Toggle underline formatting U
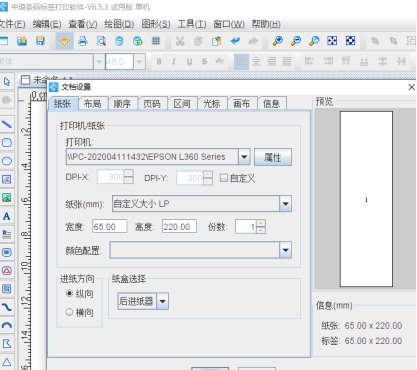Screen dimensions: 417x370 pyautogui.click(x=189, y=61)
